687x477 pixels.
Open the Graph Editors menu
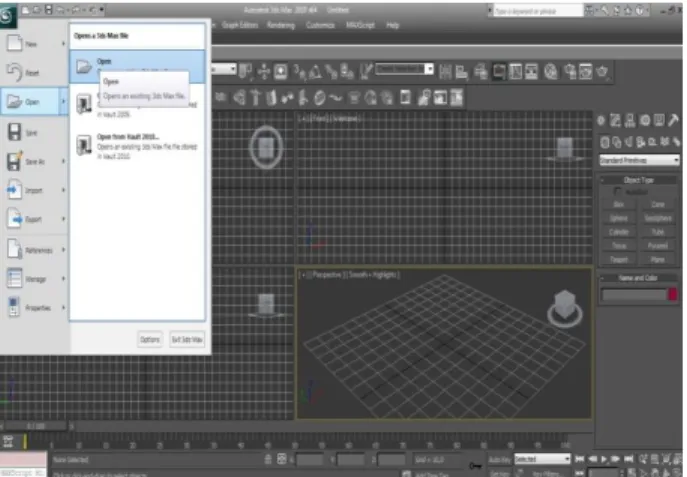tap(240, 25)
